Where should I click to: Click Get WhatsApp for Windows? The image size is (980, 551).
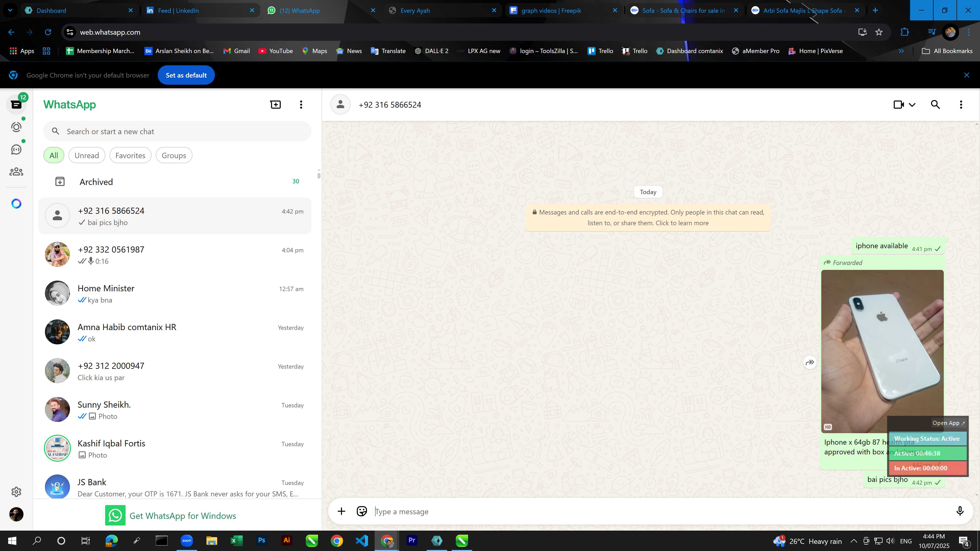click(170, 516)
